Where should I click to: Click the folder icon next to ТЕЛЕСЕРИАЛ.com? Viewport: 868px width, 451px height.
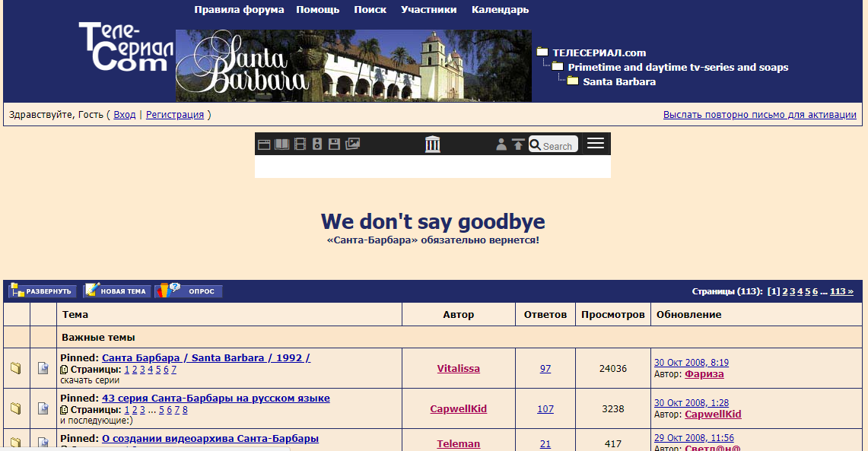542,52
